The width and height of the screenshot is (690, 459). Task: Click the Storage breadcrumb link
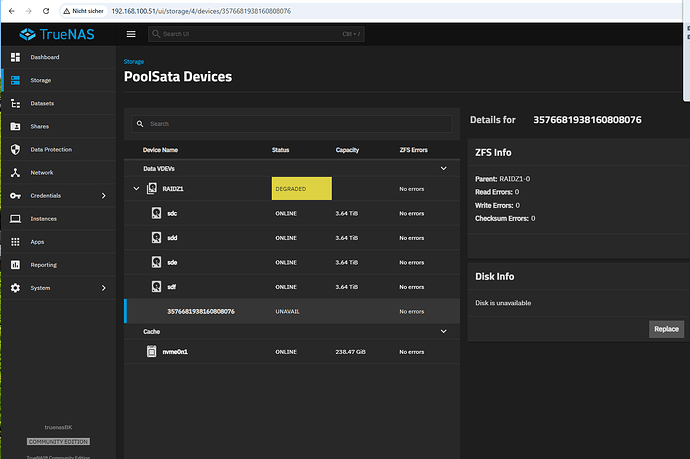click(134, 62)
